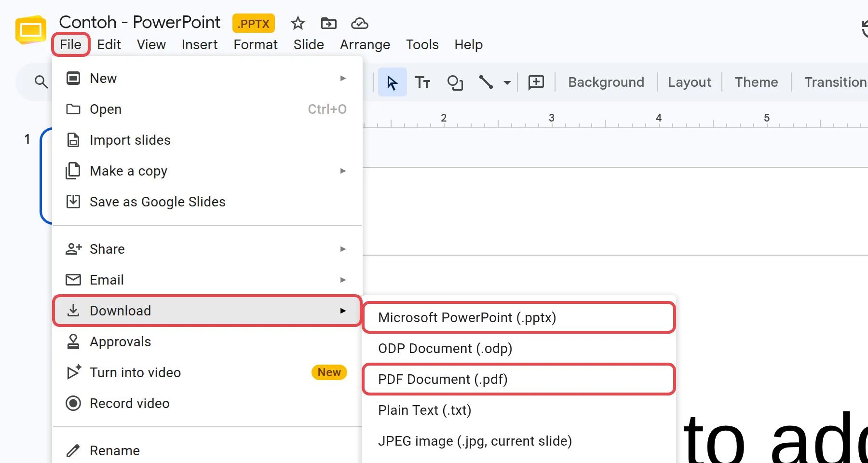The image size is (868, 463).
Task: Select the Download menu item
Action: tap(207, 311)
